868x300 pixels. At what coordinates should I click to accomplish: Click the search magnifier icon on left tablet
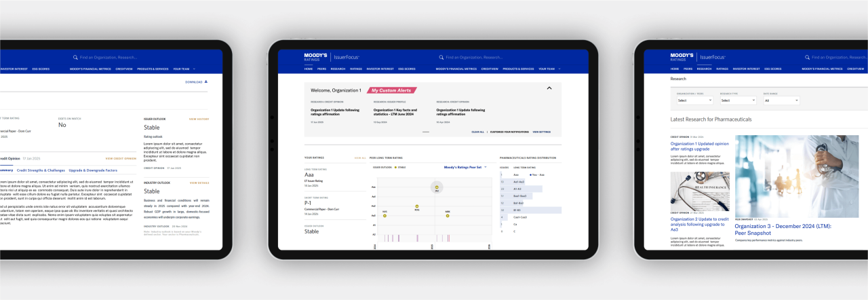pyautogui.click(x=75, y=58)
